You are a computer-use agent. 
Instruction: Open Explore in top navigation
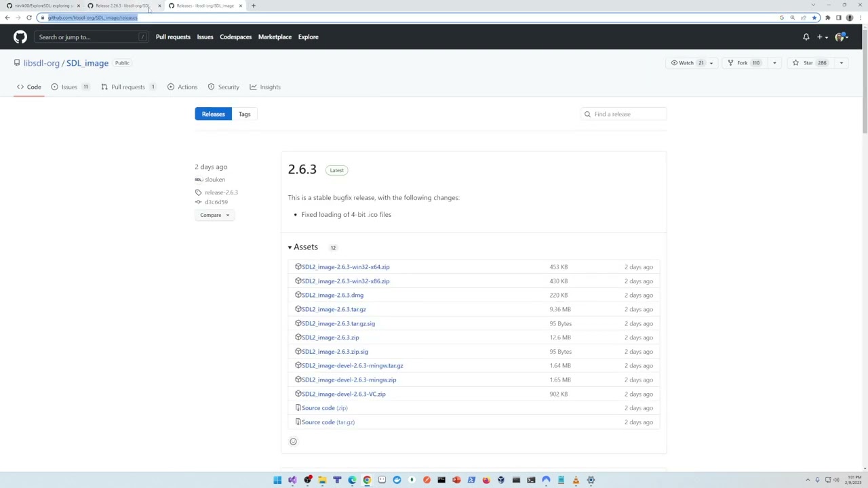pos(308,37)
